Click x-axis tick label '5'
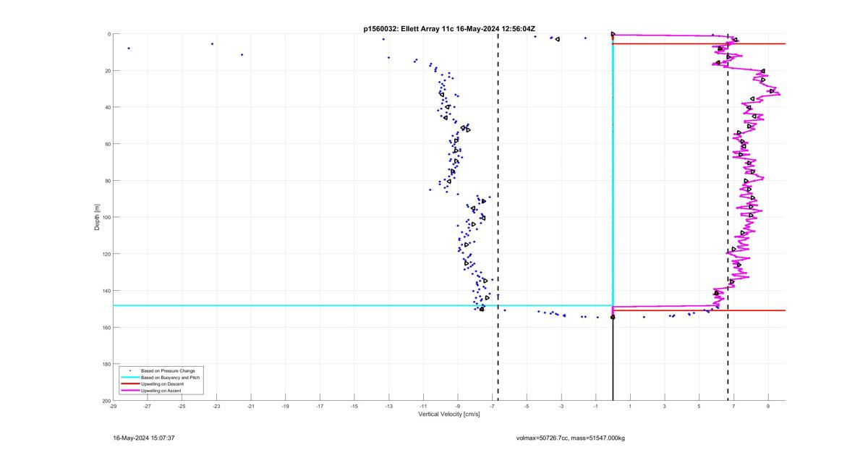Screen dimensions: 868x450 pyautogui.click(x=699, y=406)
